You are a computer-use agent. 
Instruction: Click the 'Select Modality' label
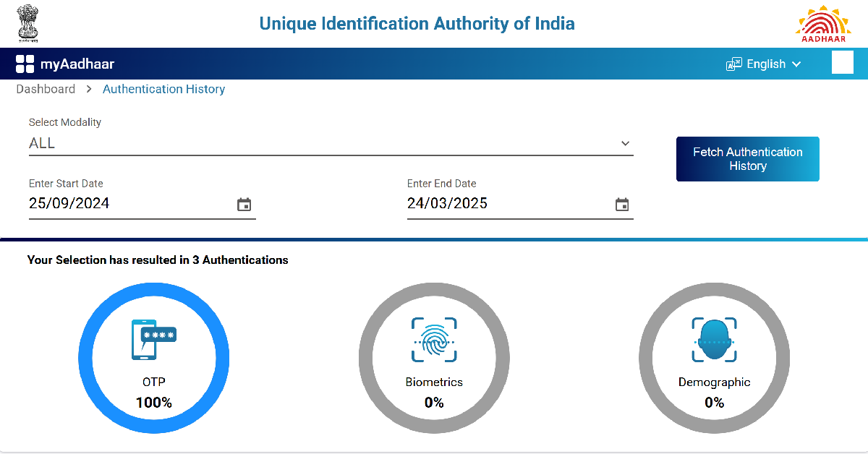point(65,122)
